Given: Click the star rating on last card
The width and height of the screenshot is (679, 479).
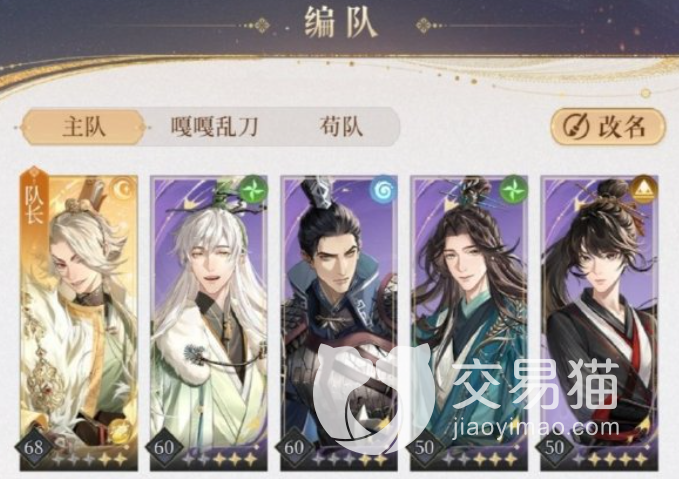Looking at the screenshot, I should 614,459.
